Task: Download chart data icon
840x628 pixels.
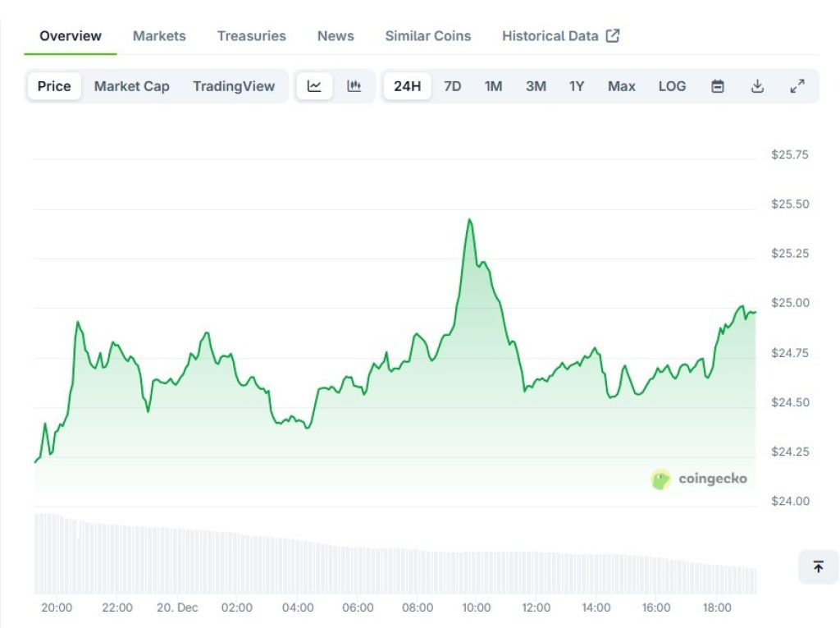Action: pos(757,86)
